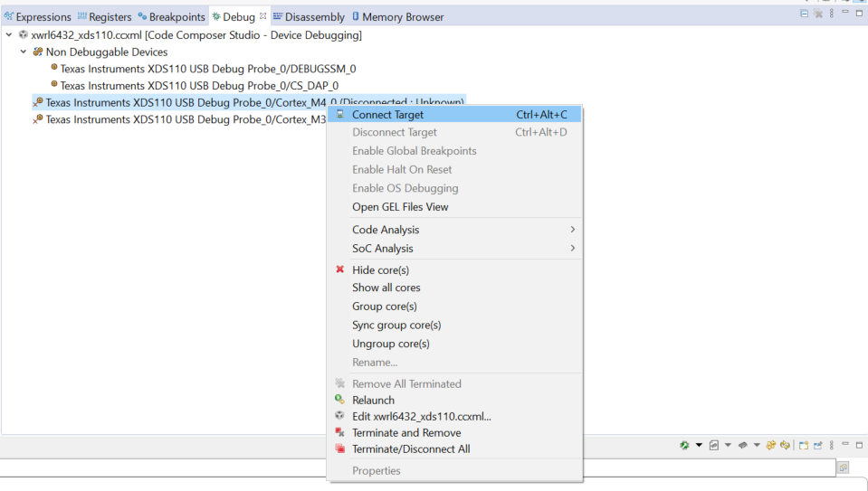Collapse the xwrl6432_xds110.ccxml tree node
868x491 pixels.
point(9,35)
